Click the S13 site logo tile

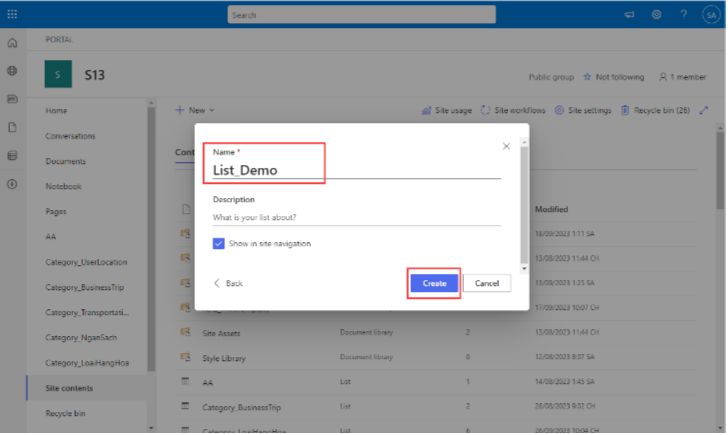point(59,75)
